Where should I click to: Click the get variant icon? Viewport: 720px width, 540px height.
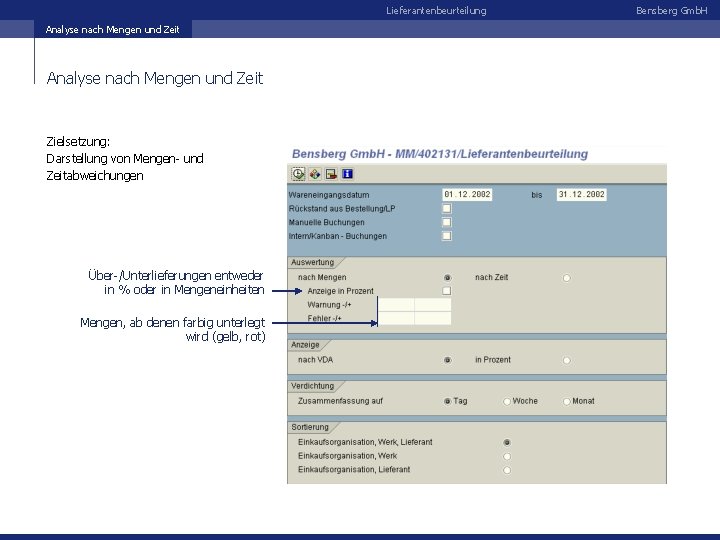point(331,174)
